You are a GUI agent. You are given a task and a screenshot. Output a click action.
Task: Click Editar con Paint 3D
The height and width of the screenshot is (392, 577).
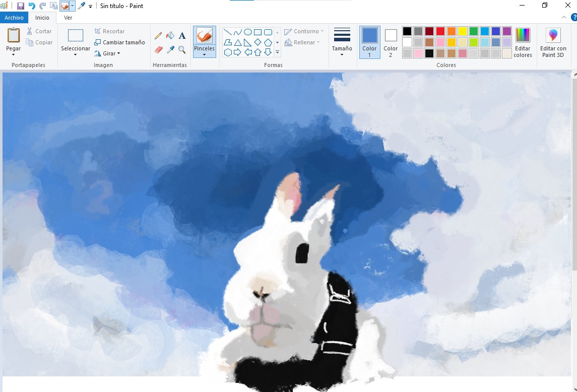(553, 42)
